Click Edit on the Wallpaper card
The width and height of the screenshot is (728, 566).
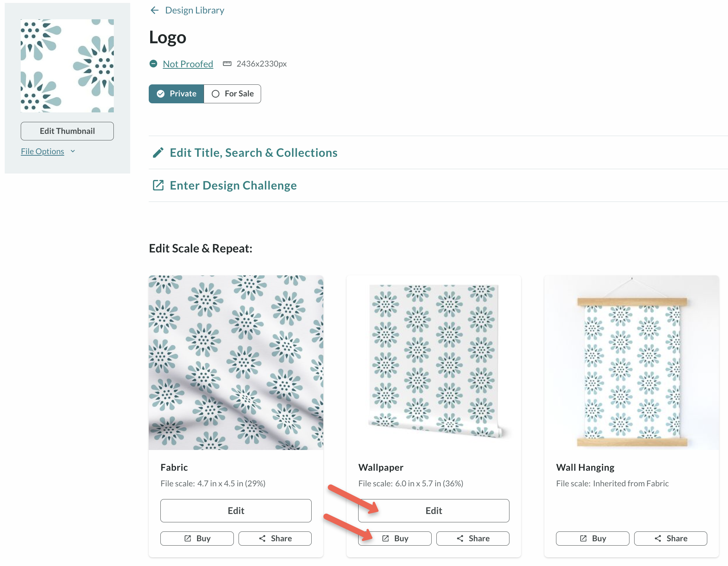tap(433, 511)
